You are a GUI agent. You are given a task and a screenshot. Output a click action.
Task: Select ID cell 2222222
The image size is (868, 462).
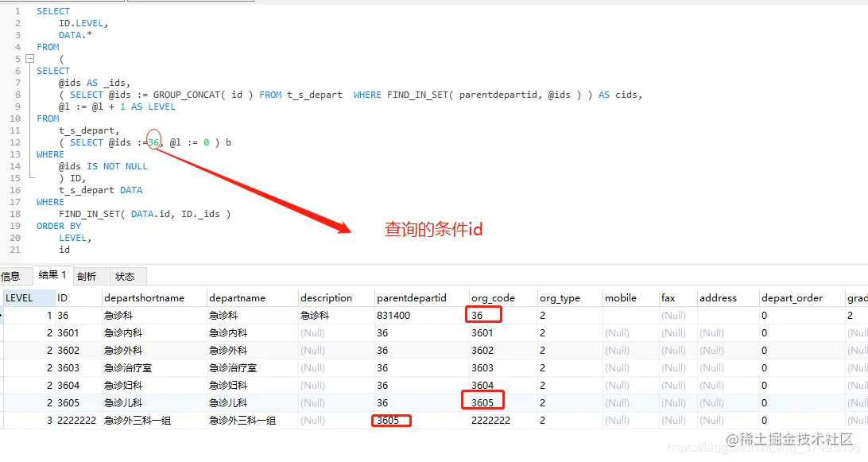click(78, 421)
